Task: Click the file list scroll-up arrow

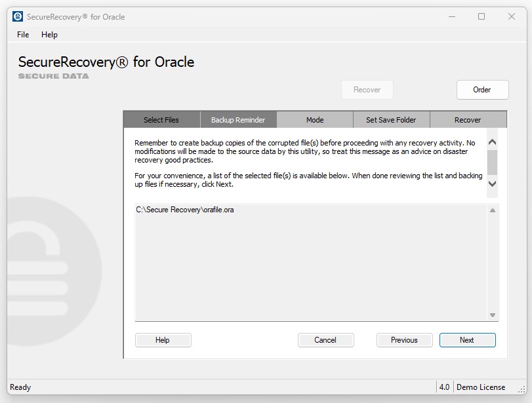Action: coord(493,210)
